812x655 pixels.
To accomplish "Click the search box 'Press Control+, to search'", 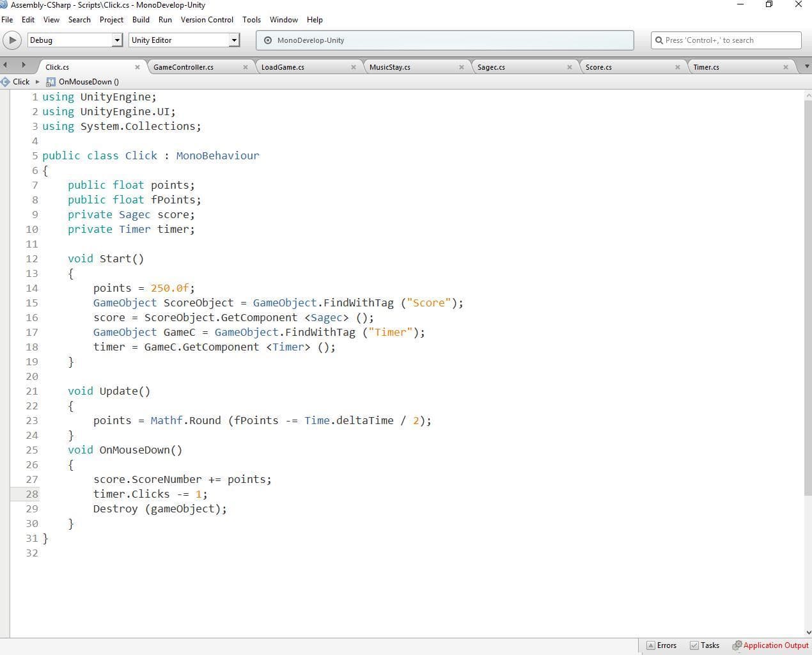I will click(726, 40).
